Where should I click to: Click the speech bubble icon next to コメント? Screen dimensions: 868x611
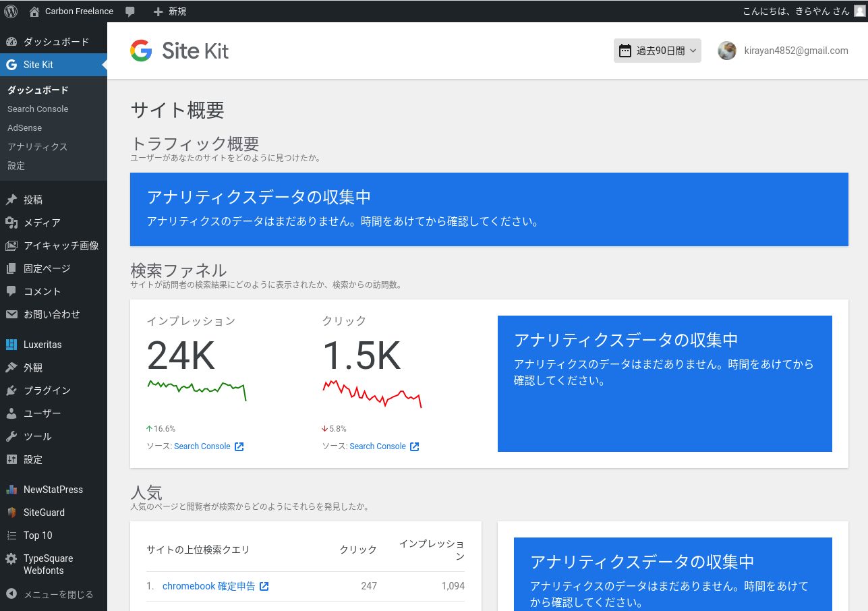(x=11, y=291)
